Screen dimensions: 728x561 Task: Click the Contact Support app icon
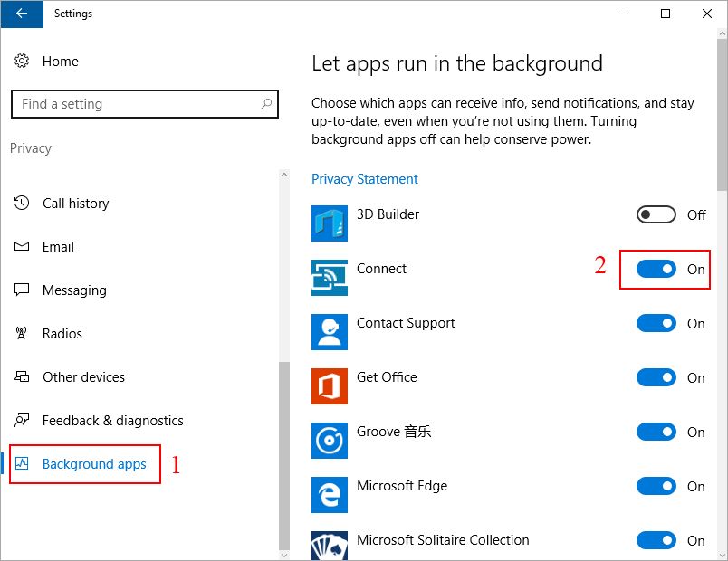(x=330, y=332)
